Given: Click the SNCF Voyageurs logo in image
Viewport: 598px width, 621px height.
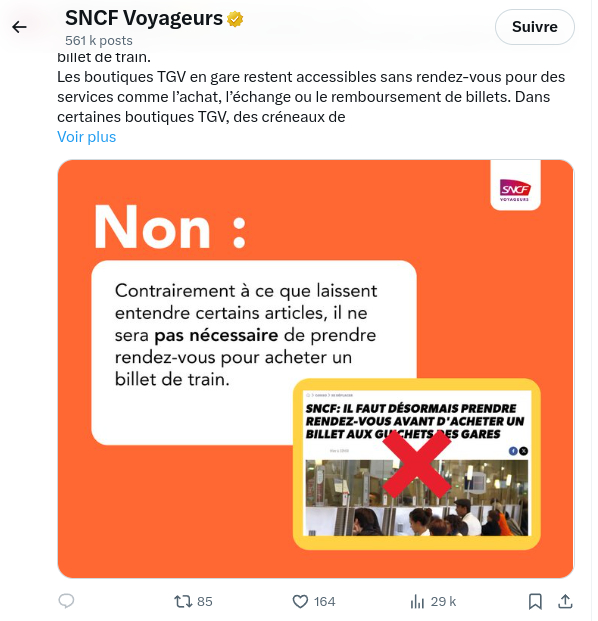Looking at the screenshot, I should [515, 190].
